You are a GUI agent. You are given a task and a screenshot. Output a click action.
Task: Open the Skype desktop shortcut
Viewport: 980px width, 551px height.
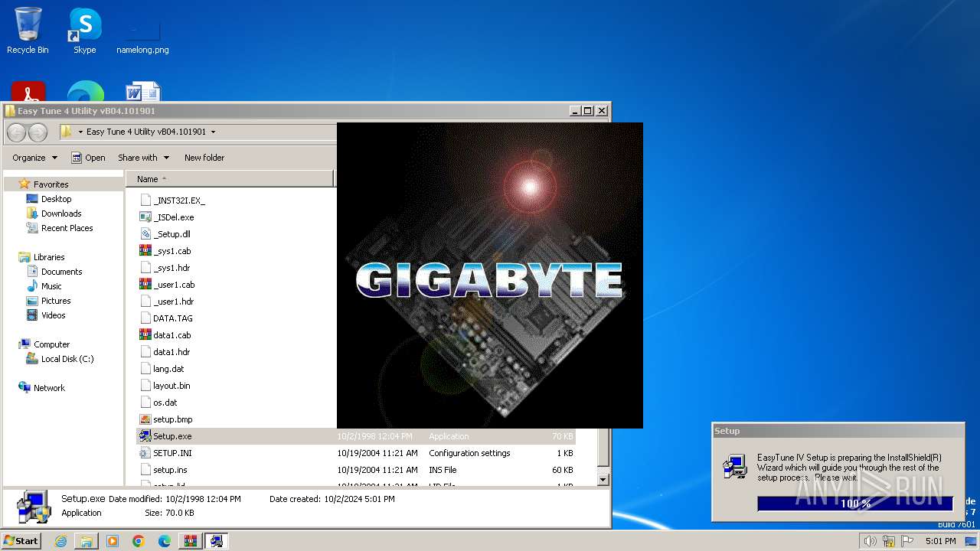pyautogui.click(x=84, y=31)
